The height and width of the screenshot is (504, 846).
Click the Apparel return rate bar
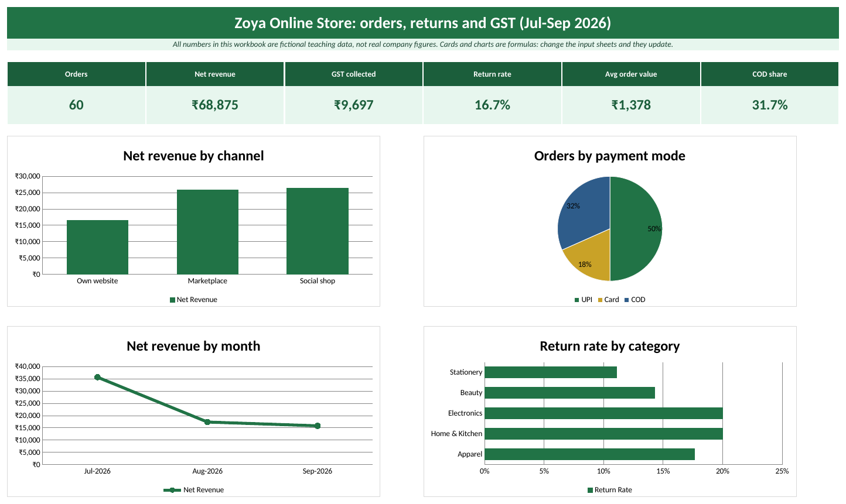(589, 454)
